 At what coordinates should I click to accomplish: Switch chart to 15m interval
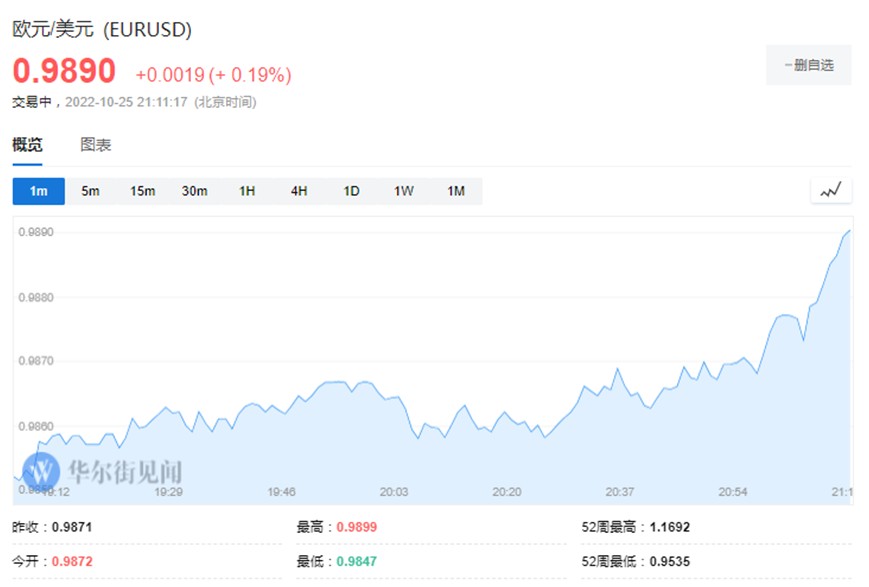143,191
